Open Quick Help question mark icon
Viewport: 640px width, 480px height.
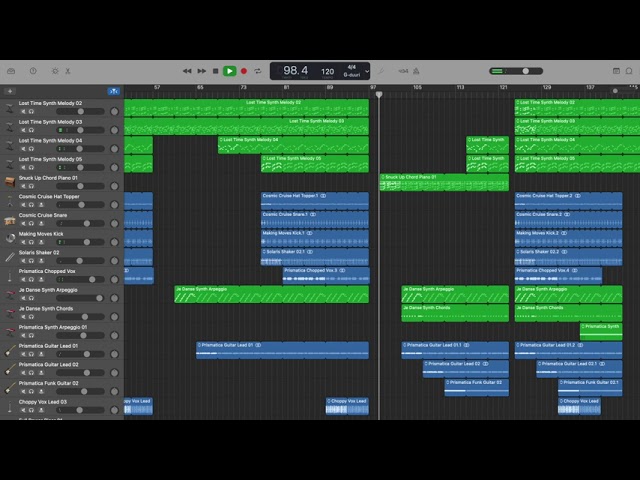(33, 71)
